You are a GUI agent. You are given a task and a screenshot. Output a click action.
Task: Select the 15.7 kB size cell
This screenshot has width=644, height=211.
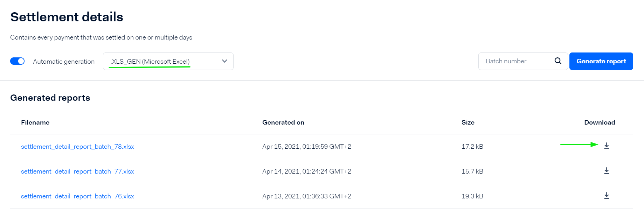472,171
